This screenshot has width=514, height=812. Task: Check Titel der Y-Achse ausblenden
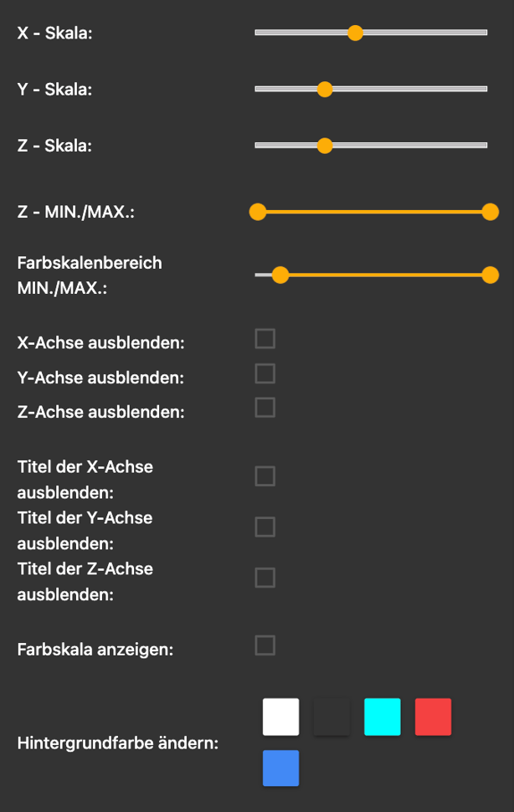point(265,527)
